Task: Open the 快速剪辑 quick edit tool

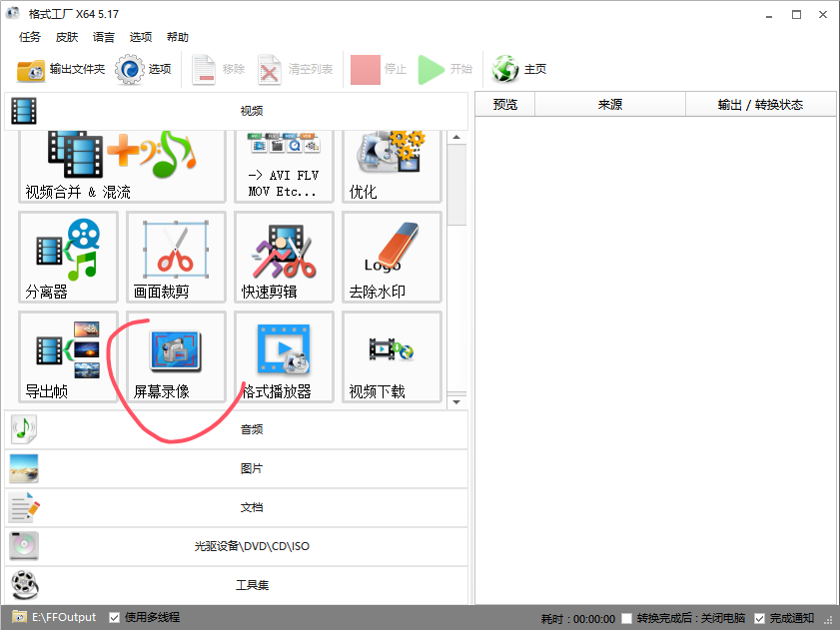Action: click(284, 257)
